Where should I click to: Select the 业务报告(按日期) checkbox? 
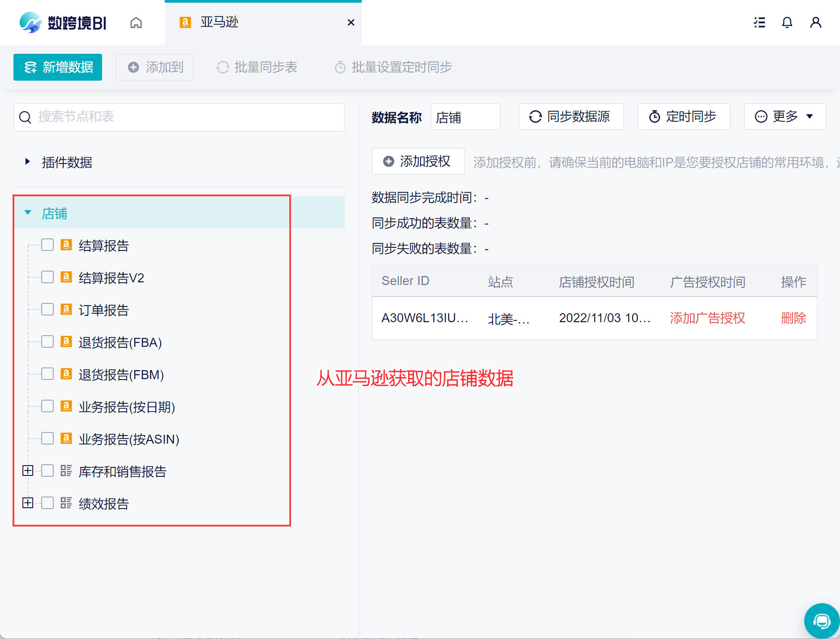pos(47,406)
